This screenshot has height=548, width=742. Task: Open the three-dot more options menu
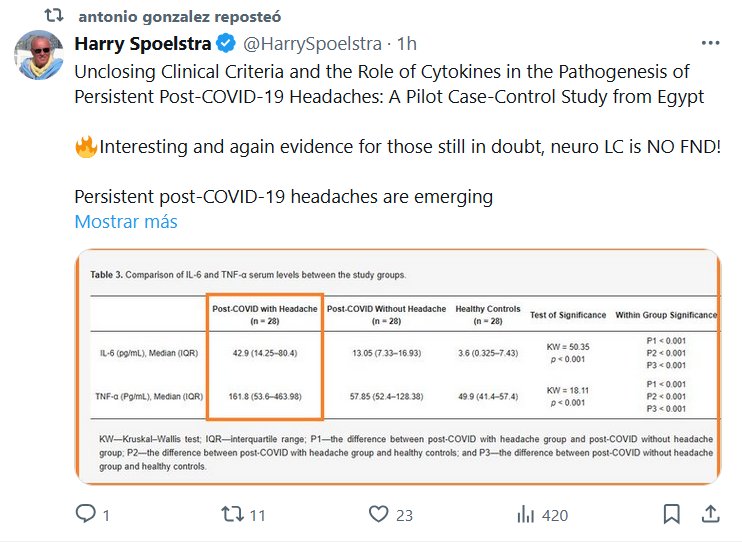coord(710,44)
